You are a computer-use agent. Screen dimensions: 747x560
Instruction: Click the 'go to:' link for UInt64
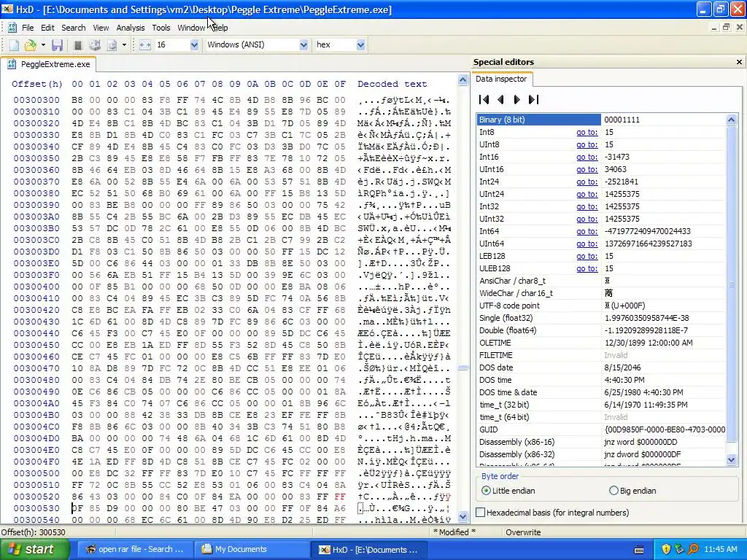587,244
